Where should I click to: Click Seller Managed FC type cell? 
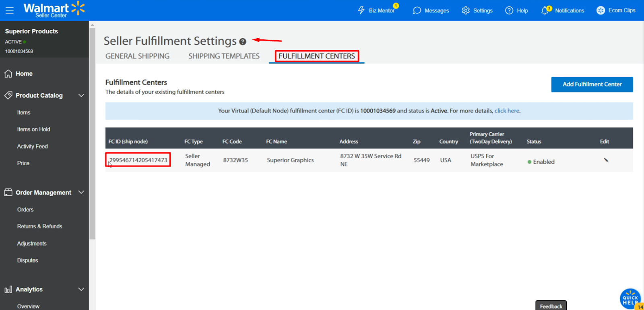coord(198,160)
